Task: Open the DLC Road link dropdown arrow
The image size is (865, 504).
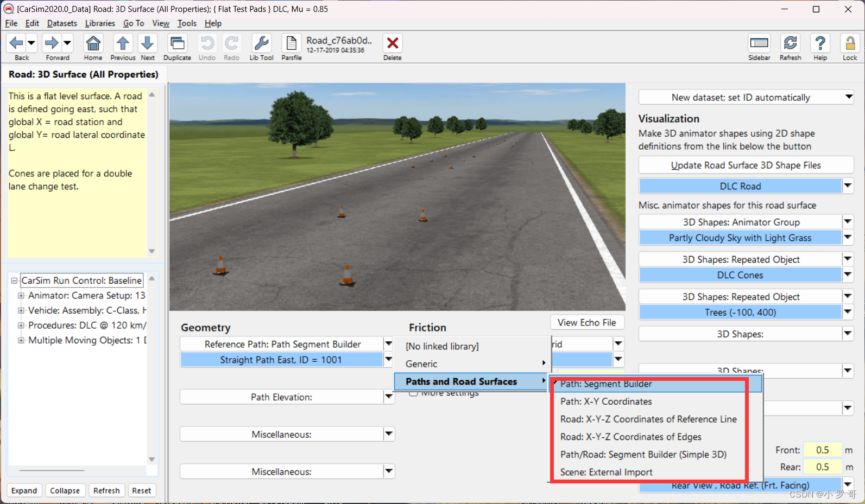Action: [x=848, y=186]
